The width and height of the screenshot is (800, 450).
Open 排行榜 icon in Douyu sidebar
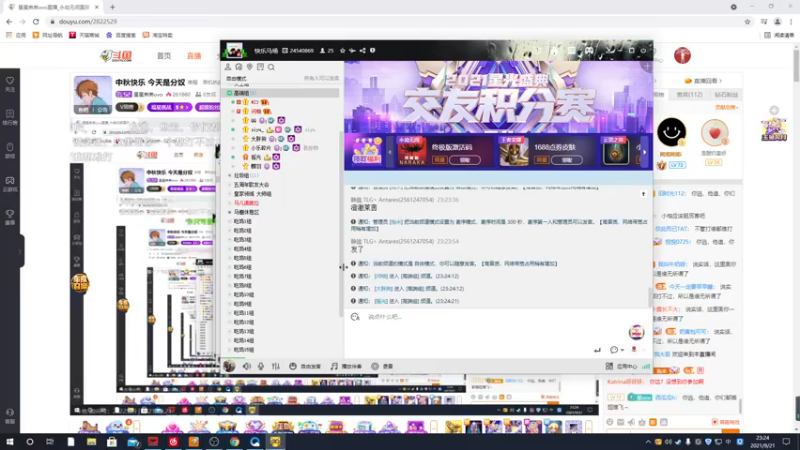[x=10, y=117]
